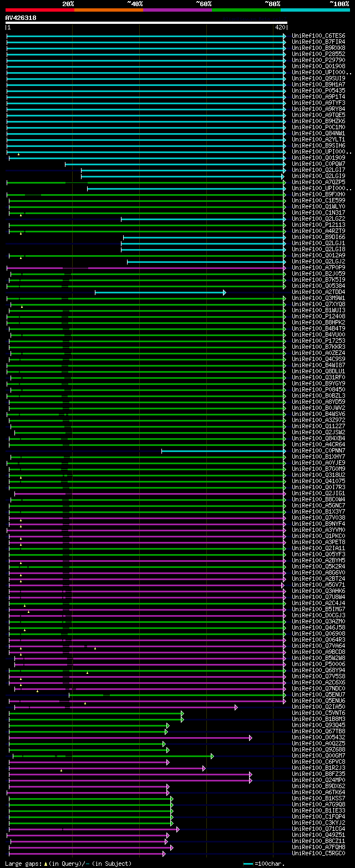Select the UniRef100_P0C1M0 label
The width and height of the screenshot is (355, 868).
(x=318, y=127)
